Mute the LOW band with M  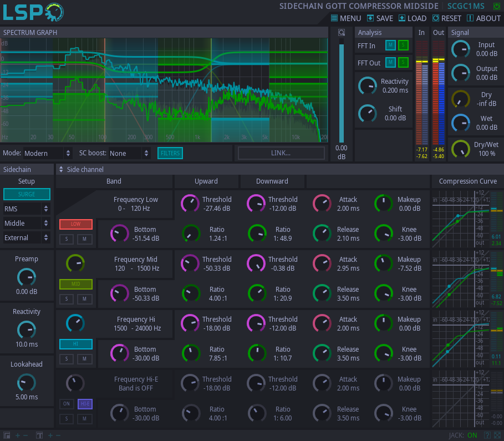[84, 239]
